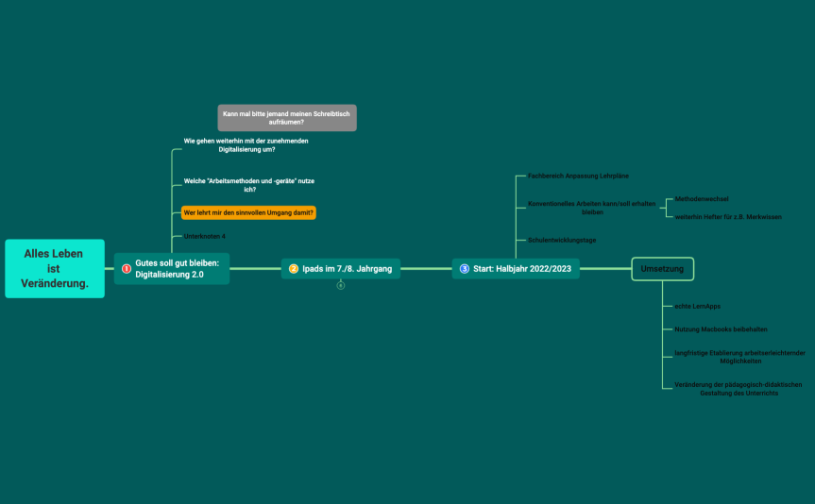This screenshot has height=504, width=815.
Task: Click the blue number 3 priority icon
Action: [x=464, y=269]
